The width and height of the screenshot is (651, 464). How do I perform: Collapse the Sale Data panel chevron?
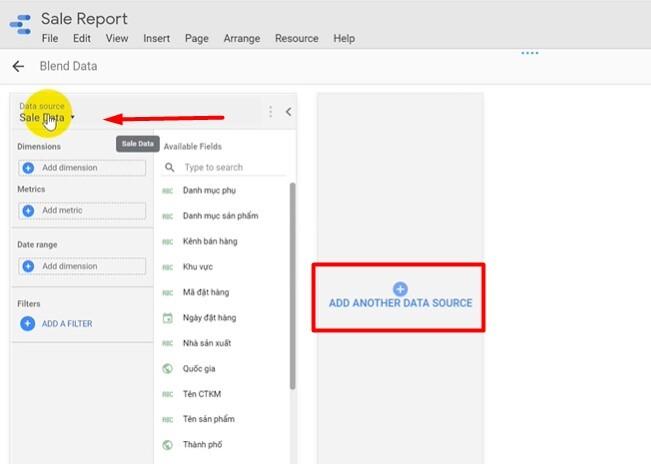(289, 112)
